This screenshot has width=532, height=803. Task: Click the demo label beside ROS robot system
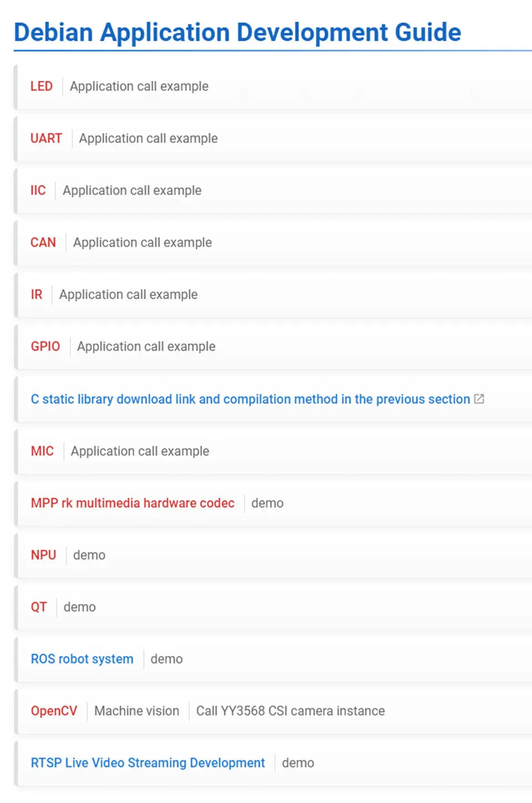(x=167, y=659)
